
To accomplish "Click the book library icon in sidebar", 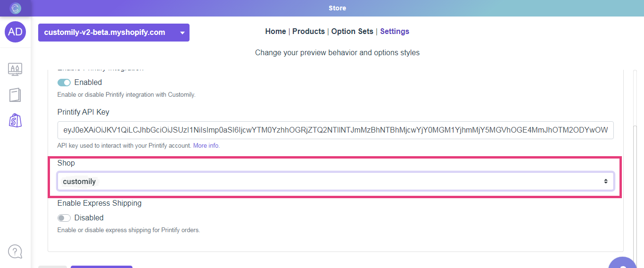I will pos(15,95).
